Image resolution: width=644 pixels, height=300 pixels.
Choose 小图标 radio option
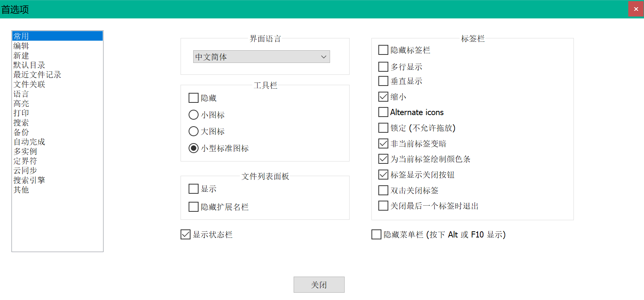(x=193, y=115)
